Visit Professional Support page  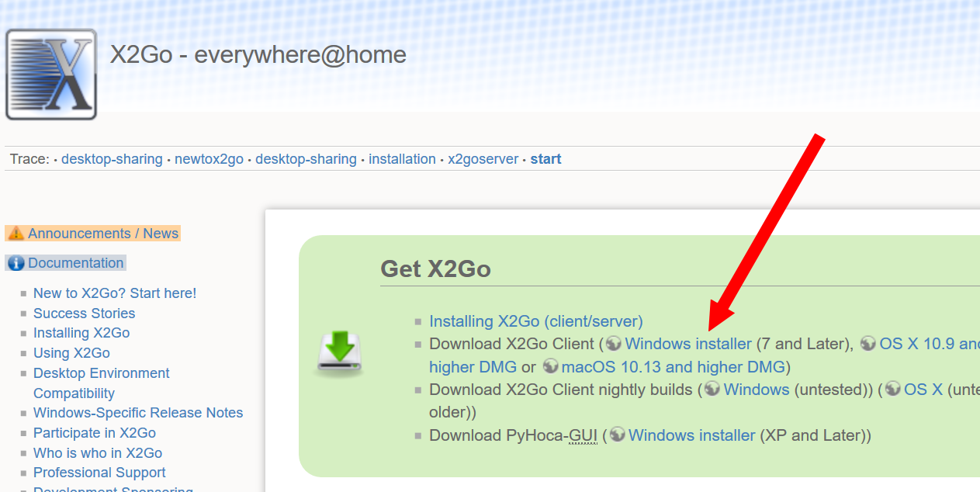point(99,473)
